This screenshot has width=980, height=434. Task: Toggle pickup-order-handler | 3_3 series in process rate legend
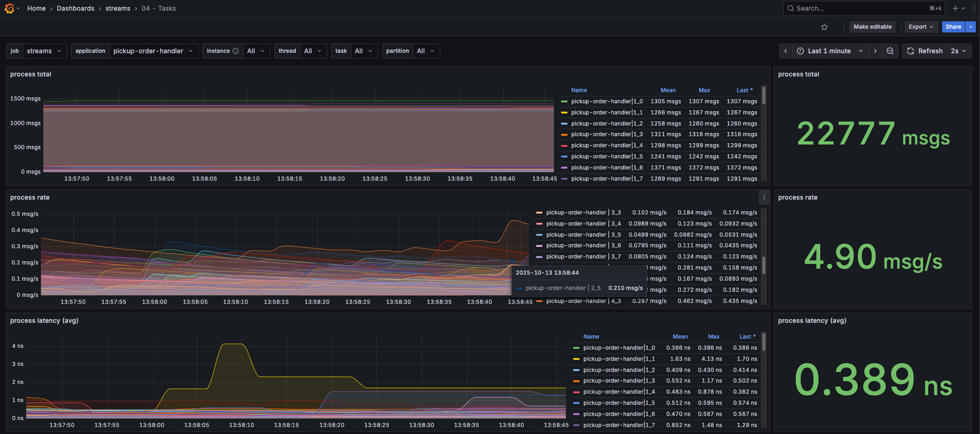(583, 213)
